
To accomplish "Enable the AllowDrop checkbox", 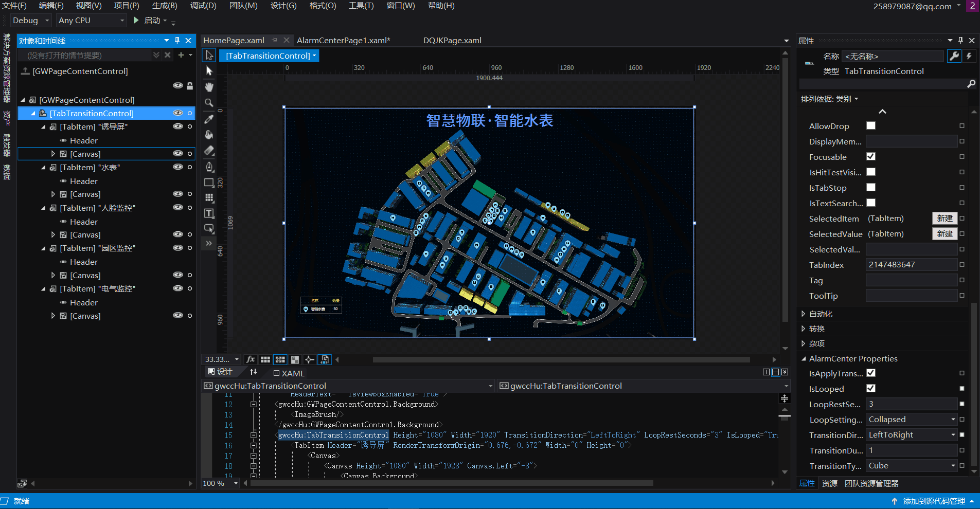I will click(x=870, y=126).
